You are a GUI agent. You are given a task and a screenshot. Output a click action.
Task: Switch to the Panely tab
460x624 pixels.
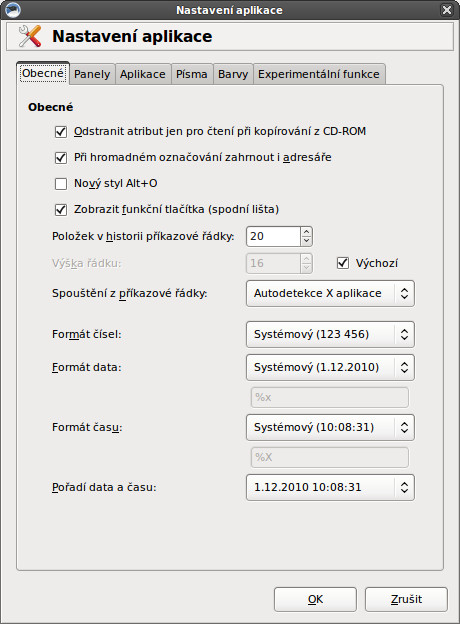pyautogui.click(x=92, y=74)
